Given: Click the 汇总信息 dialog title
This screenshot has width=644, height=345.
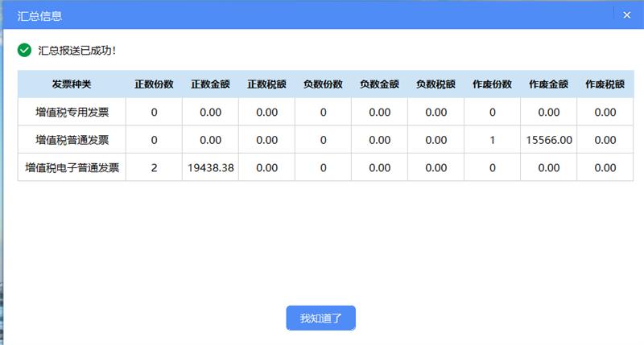Looking at the screenshot, I should tap(39, 15).
